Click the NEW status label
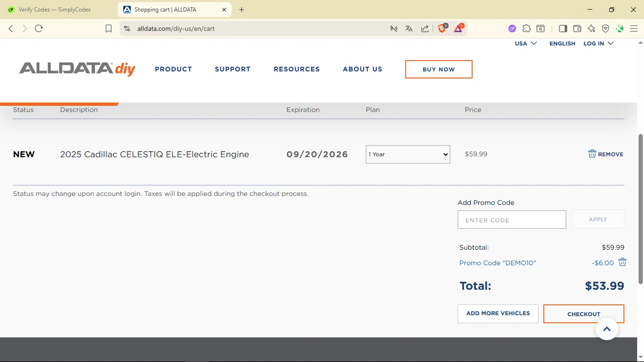 pyautogui.click(x=24, y=154)
